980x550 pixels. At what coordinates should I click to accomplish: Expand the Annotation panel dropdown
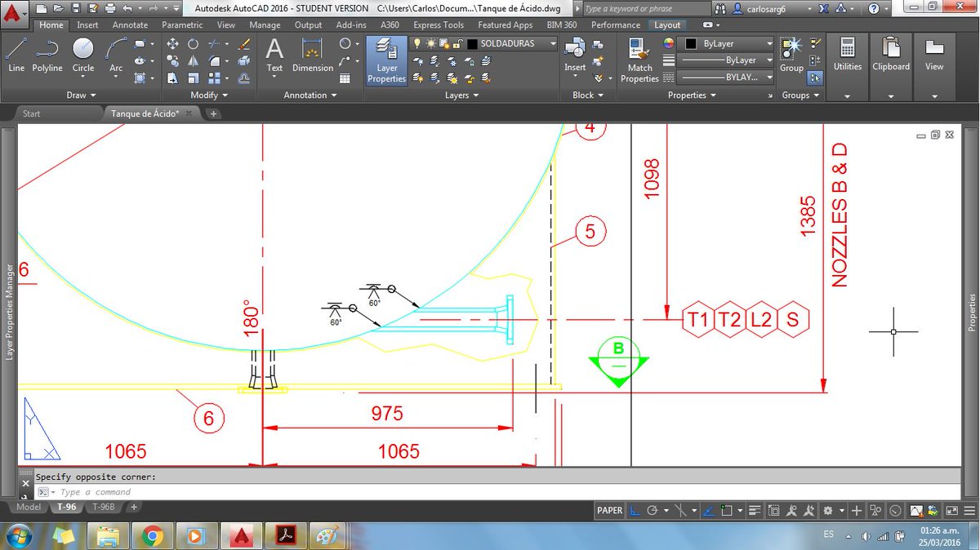click(310, 95)
